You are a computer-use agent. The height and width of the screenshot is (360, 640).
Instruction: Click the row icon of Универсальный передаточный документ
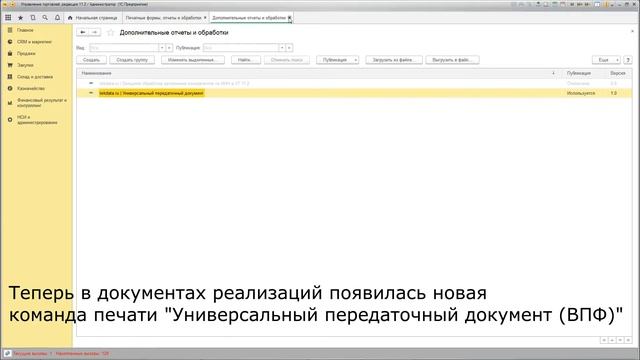(91, 93)
